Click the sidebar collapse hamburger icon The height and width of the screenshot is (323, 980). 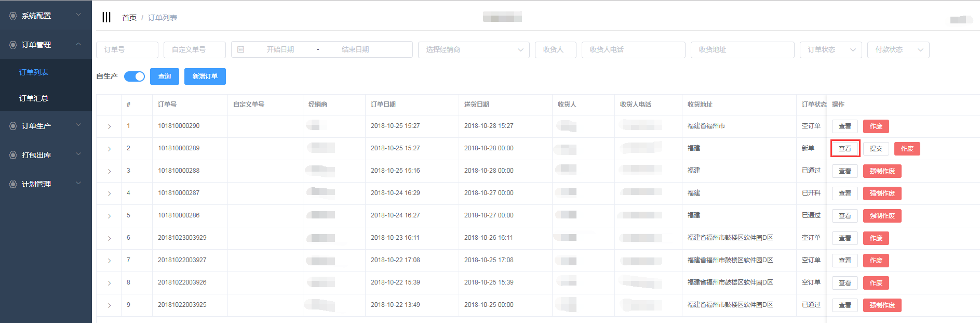[106, 17]
